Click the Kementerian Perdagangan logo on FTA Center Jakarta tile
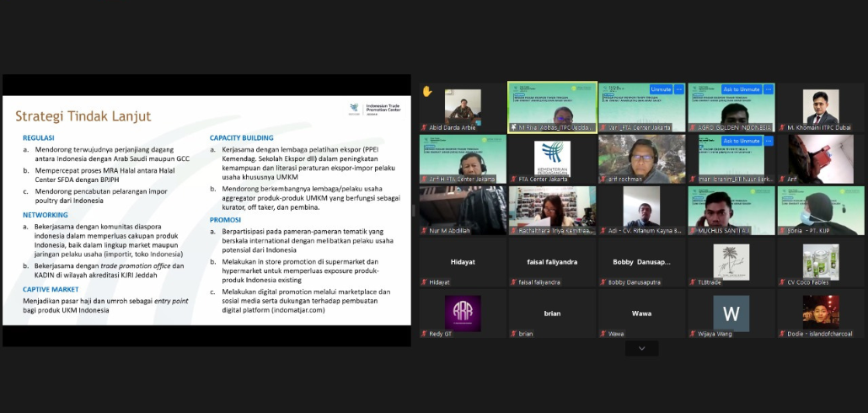Viewport: 868px width, 413px height. click(552, 157)
